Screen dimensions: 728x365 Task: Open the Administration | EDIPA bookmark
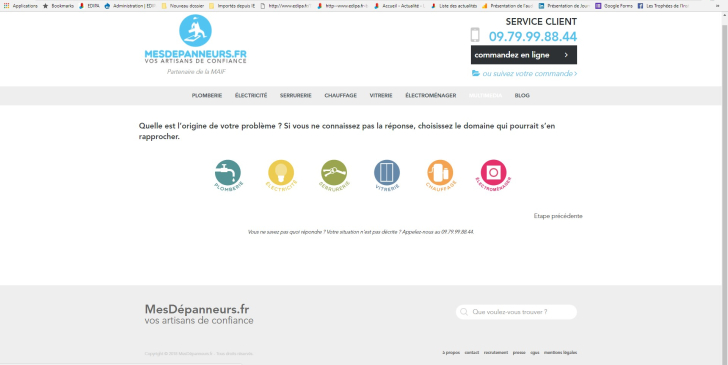point(130,6)
